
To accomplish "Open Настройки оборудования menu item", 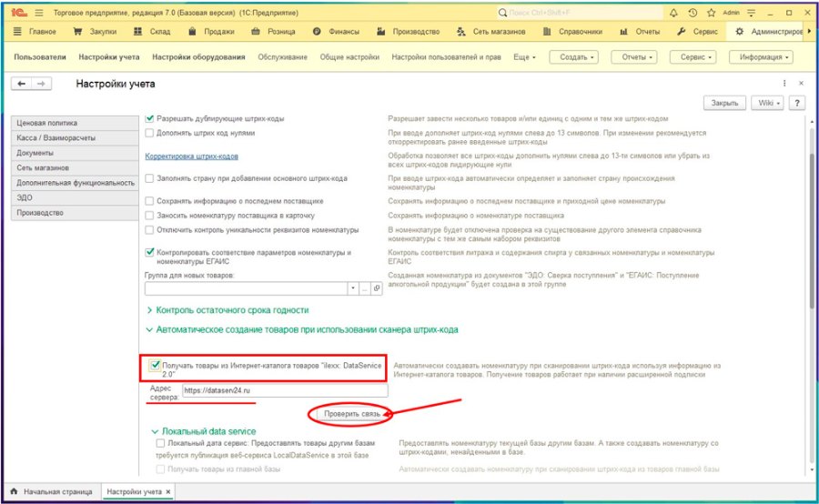I will click(198, 57).
